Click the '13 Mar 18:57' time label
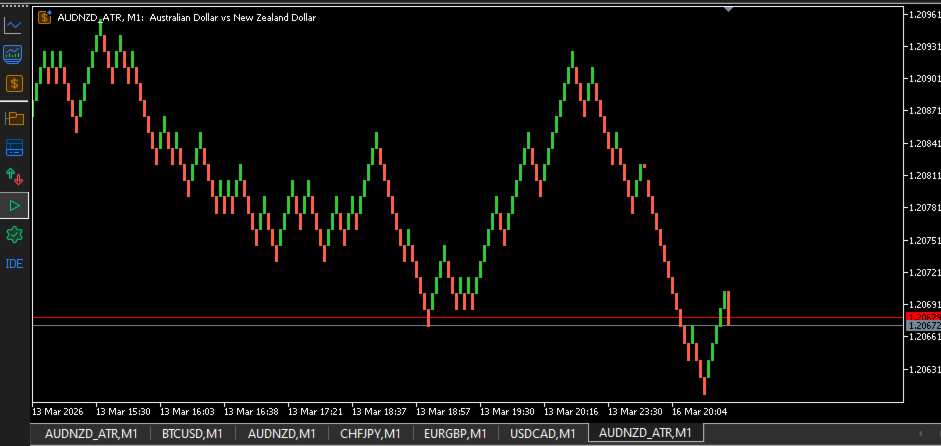 [x=443, y=412]
